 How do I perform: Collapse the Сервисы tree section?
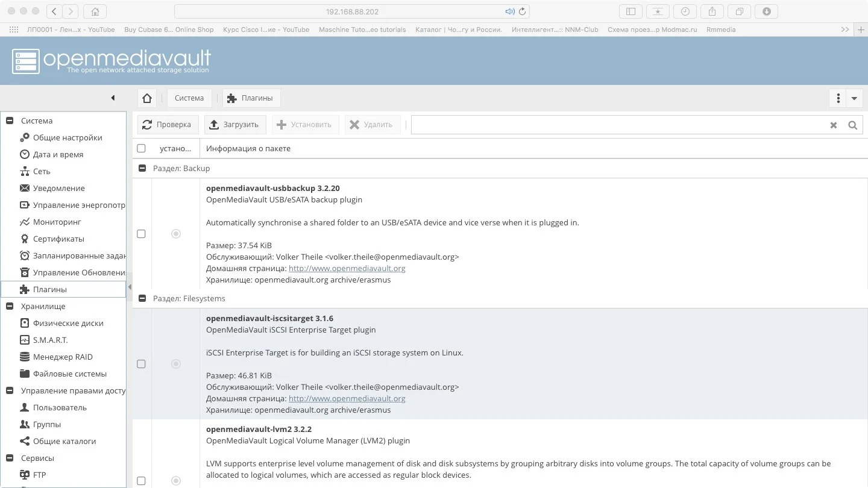pyautogui.click(x=10, y=458)
